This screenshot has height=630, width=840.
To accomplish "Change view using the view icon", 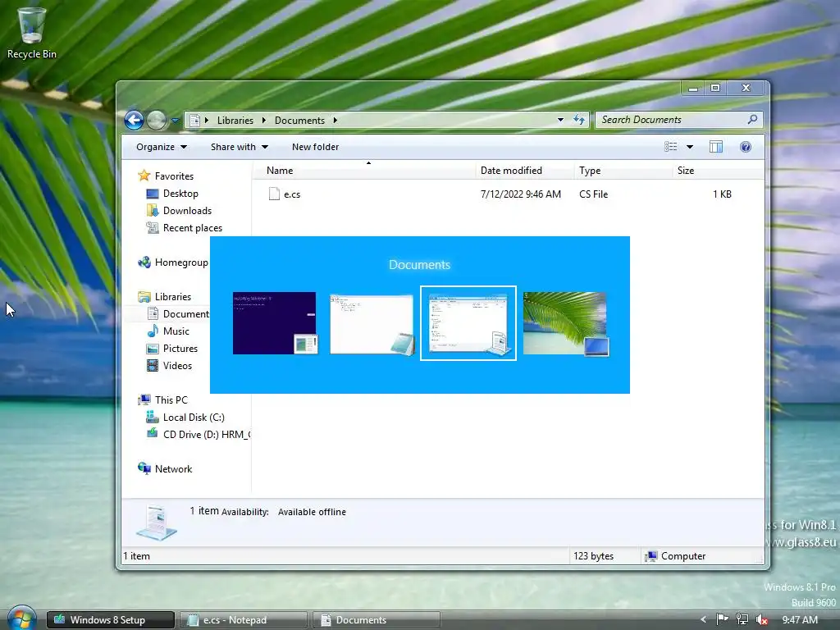I will (x=671, y=147).
